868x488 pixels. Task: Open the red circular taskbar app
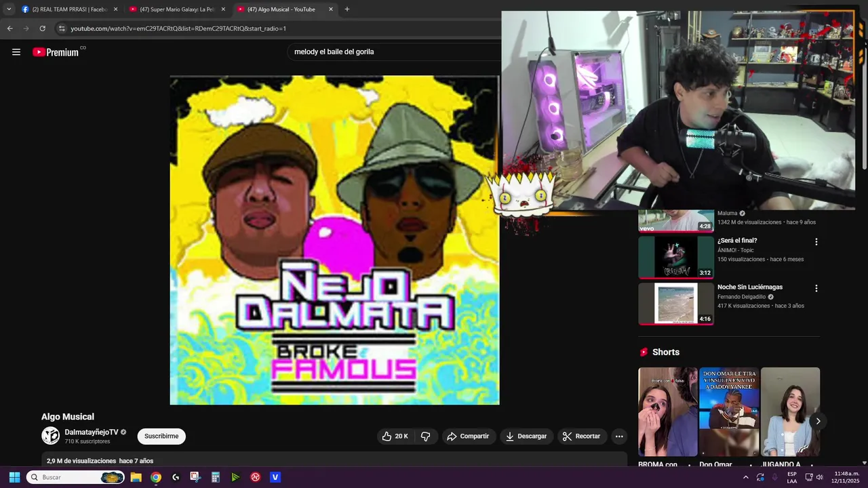(256, 477)
